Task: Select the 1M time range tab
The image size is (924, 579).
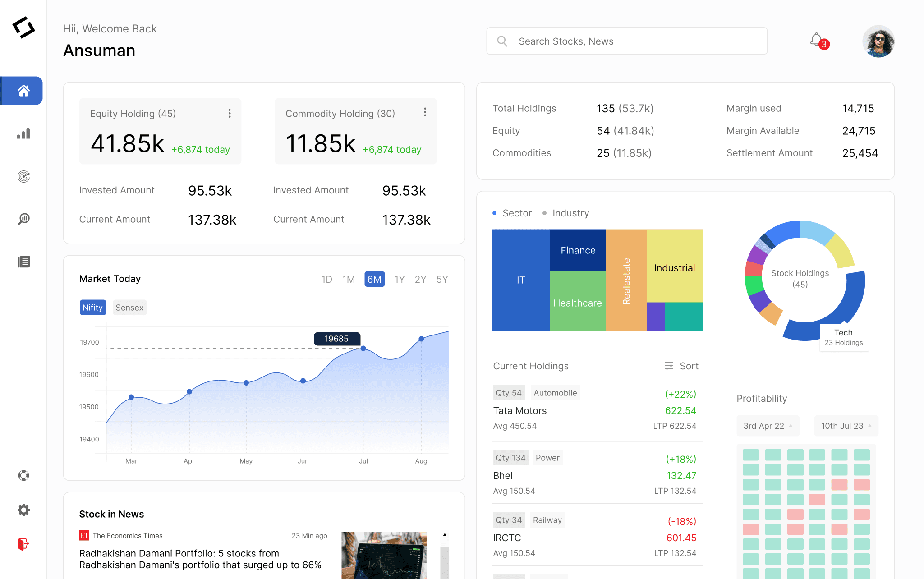Action: pyautogui.click(x=348, y=279)
